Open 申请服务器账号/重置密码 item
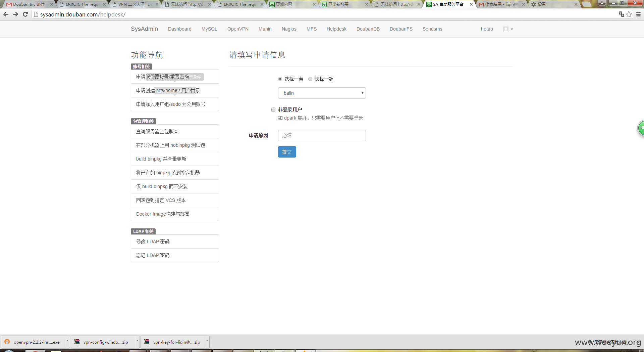 click(175, 77)
